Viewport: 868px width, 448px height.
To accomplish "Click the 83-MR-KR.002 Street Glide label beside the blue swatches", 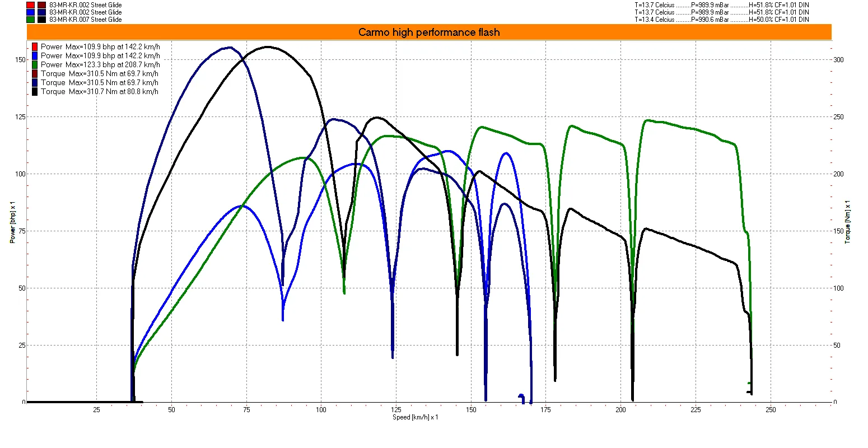I will point(86,12).
